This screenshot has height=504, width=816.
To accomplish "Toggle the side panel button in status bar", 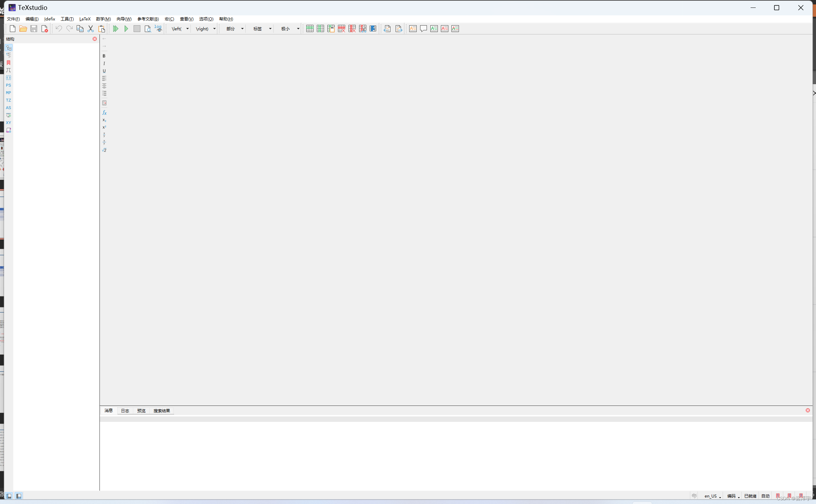I will pyautogui.click(x=9, y=496).
